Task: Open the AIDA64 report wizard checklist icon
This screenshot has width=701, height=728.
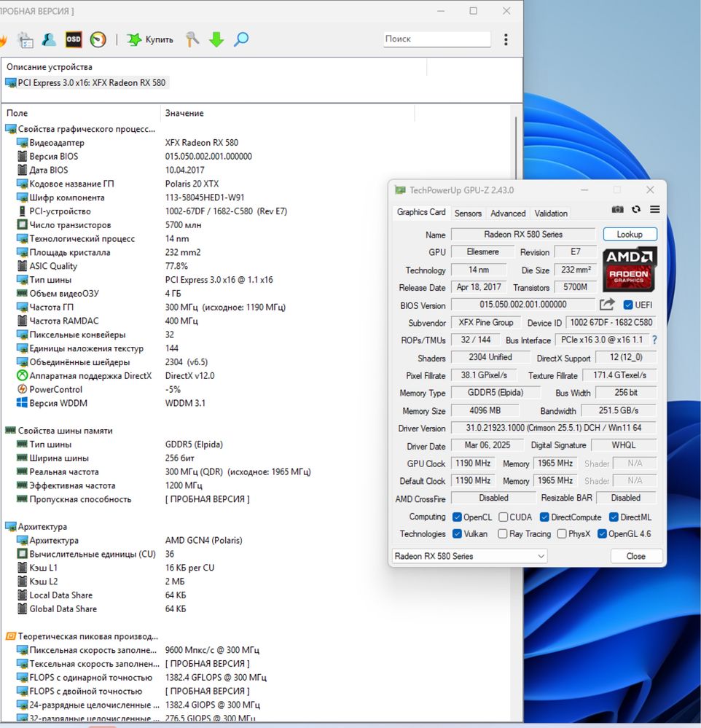Action: tap(25, 40)
